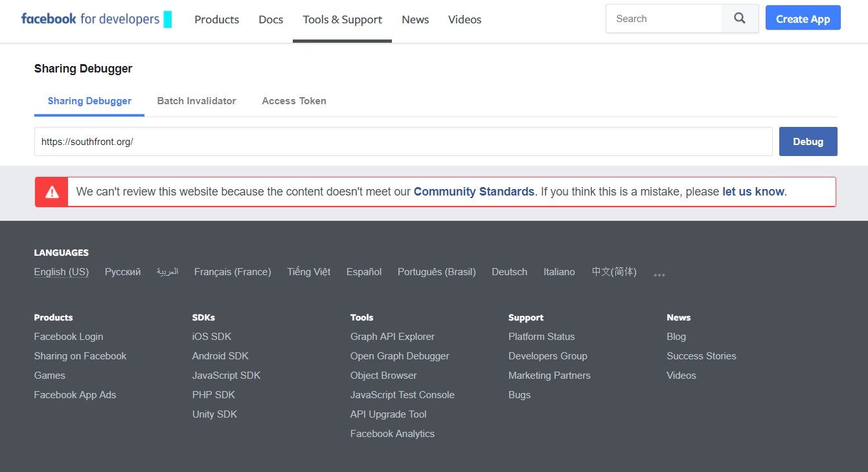
Task: Open the Unity SDK link
Action: point(214,414)
